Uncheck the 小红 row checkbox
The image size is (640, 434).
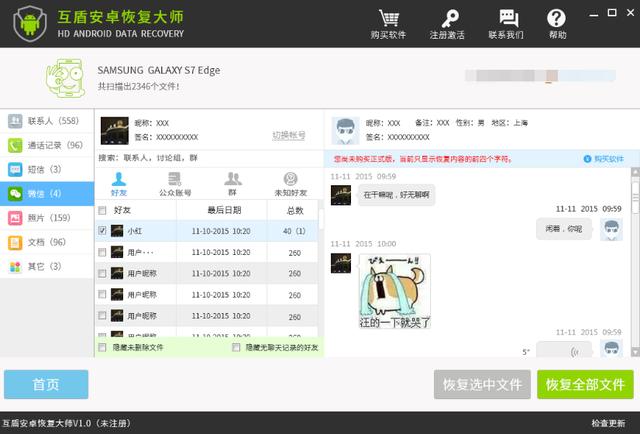click(102, 231)
